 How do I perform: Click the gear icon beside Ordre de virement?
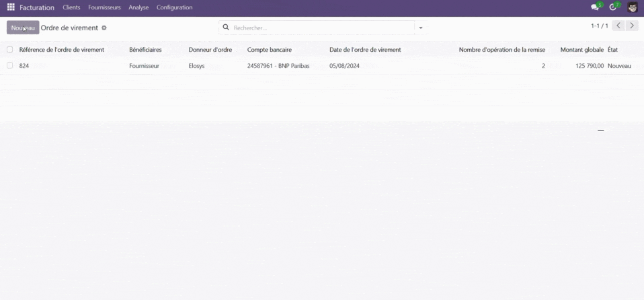(104, 28)
